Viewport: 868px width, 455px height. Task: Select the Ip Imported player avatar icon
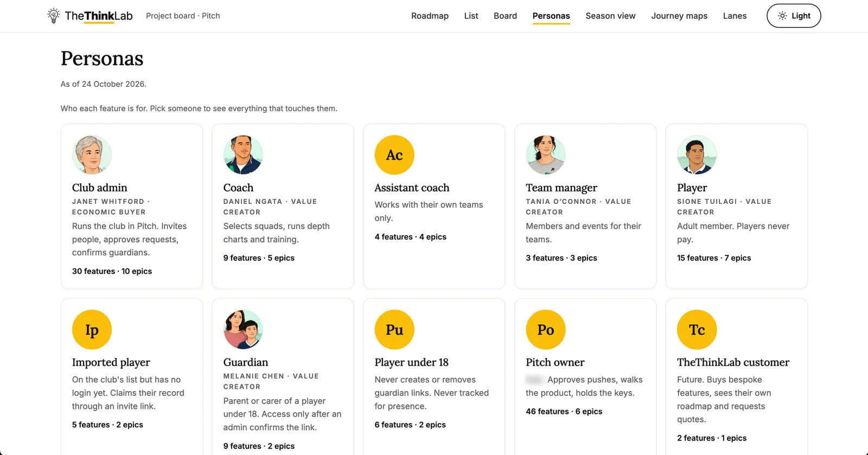[92, 329]
